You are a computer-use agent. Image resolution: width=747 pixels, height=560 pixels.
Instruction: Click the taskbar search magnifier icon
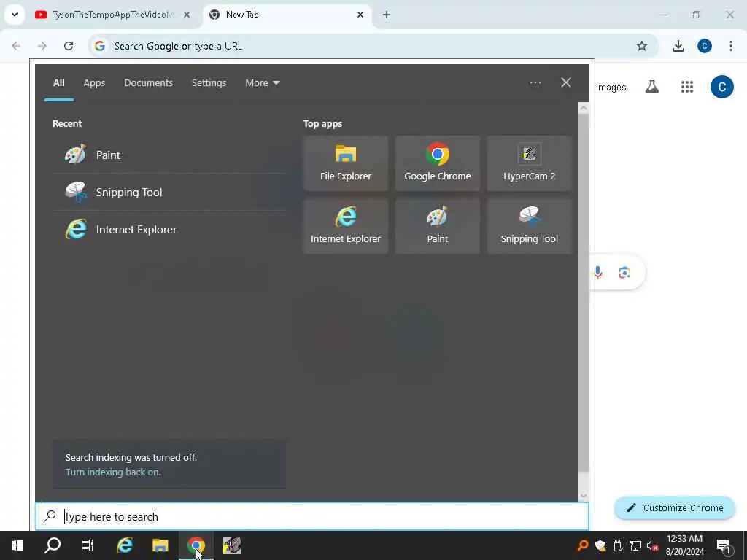53,545
